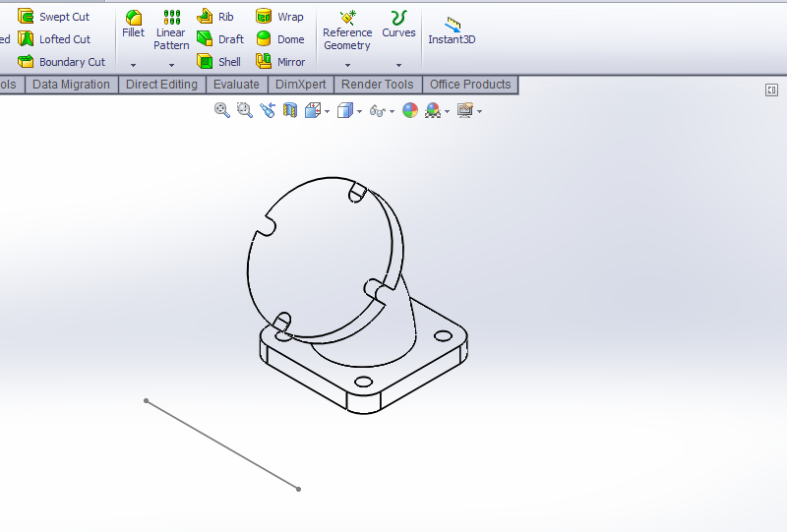Select the Draft tool

tap(220, 39)
